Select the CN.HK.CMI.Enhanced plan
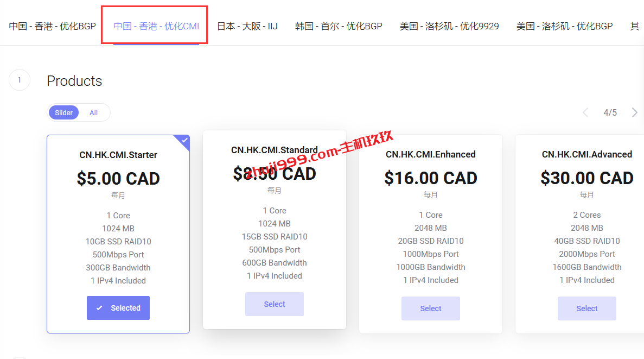The image size is (644, 359). 431,308
